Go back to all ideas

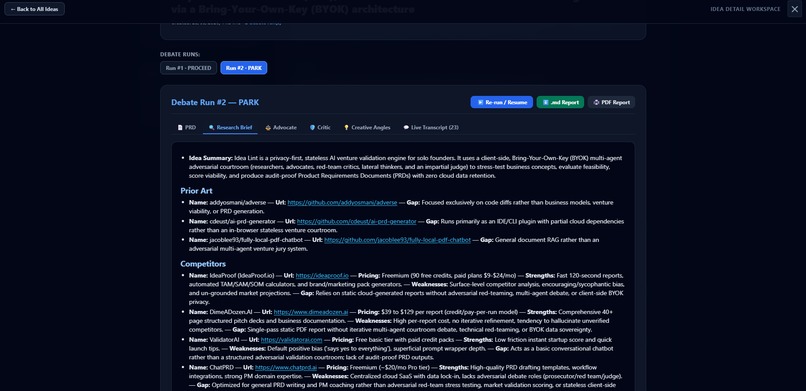click(34, 9)
